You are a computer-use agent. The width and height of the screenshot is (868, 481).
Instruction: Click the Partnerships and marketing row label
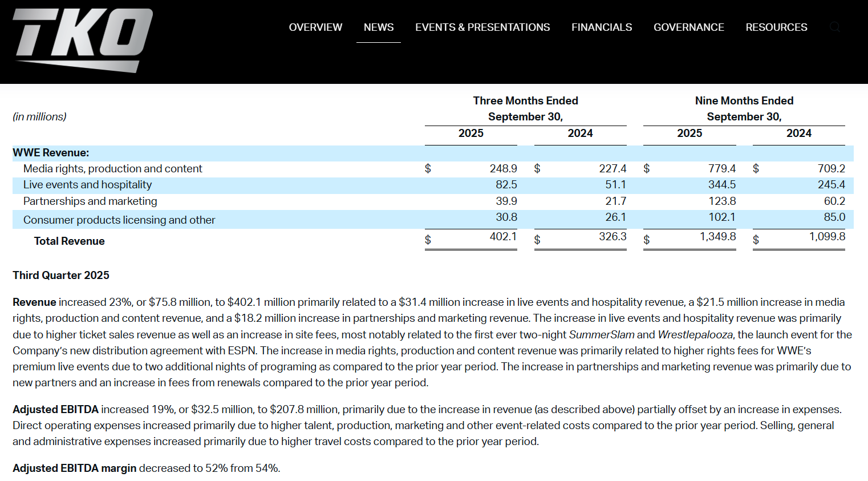point(90,201)
